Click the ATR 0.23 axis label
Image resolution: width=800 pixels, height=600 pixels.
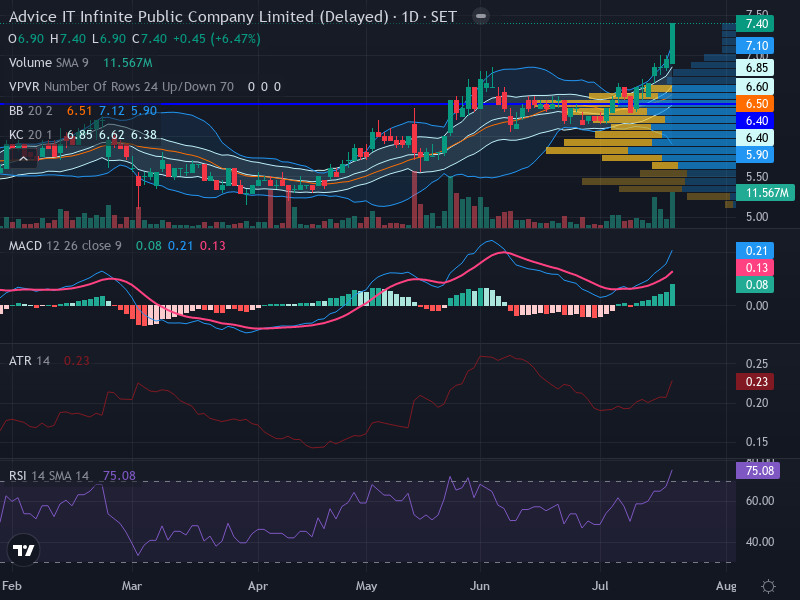click(x=755, y=382)
